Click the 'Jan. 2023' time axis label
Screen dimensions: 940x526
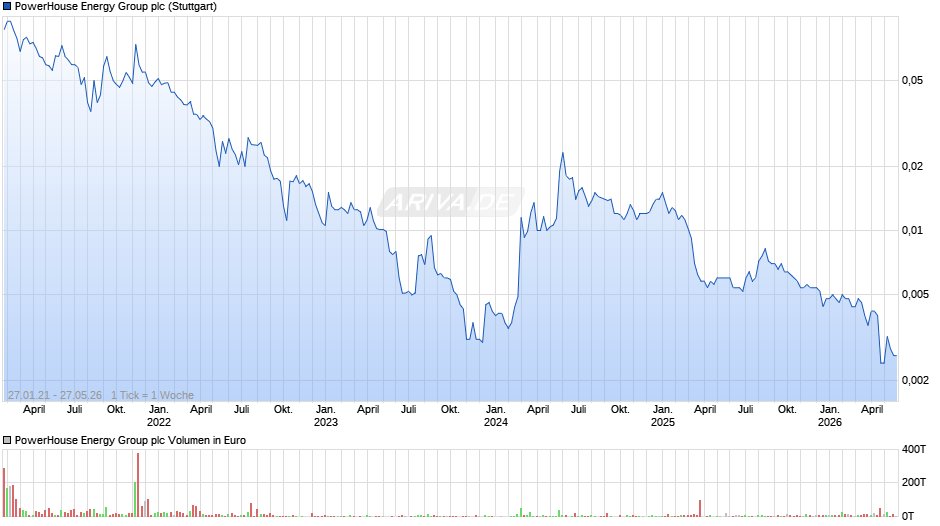326,416
